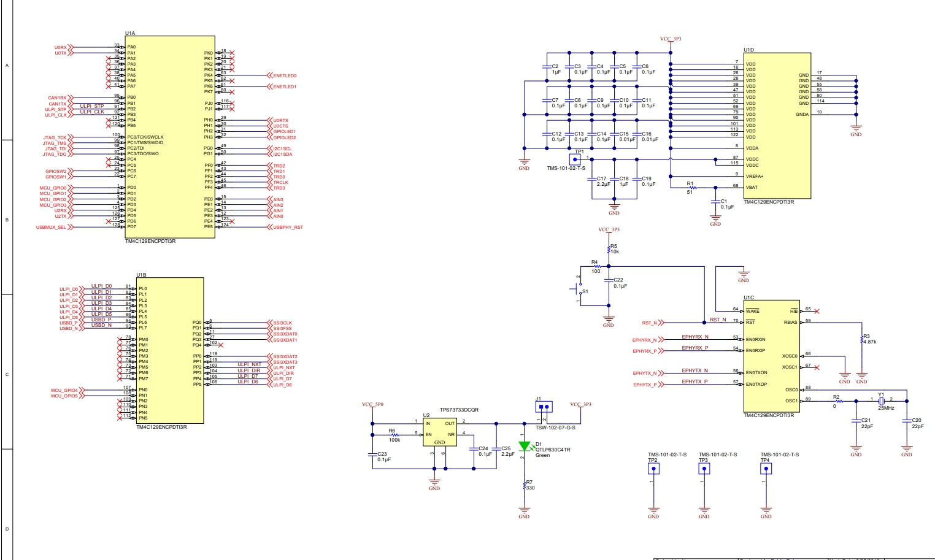Screen dimensions: 935x560
Task: Select the VCC_5P0 power label
Action: [x=372, y=405]
